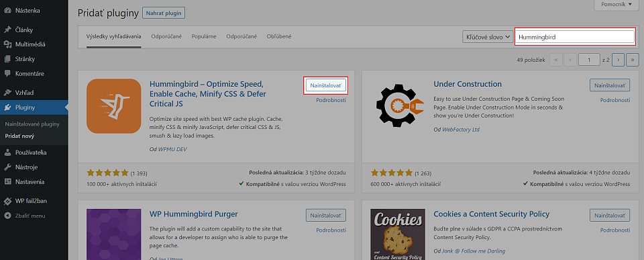Switch to the Populárne tab
644x260 pixels.
(x=204, y=36)
